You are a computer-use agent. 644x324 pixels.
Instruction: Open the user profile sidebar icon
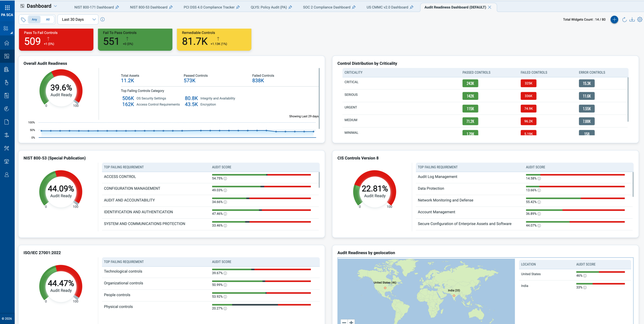tap(7, 175)
